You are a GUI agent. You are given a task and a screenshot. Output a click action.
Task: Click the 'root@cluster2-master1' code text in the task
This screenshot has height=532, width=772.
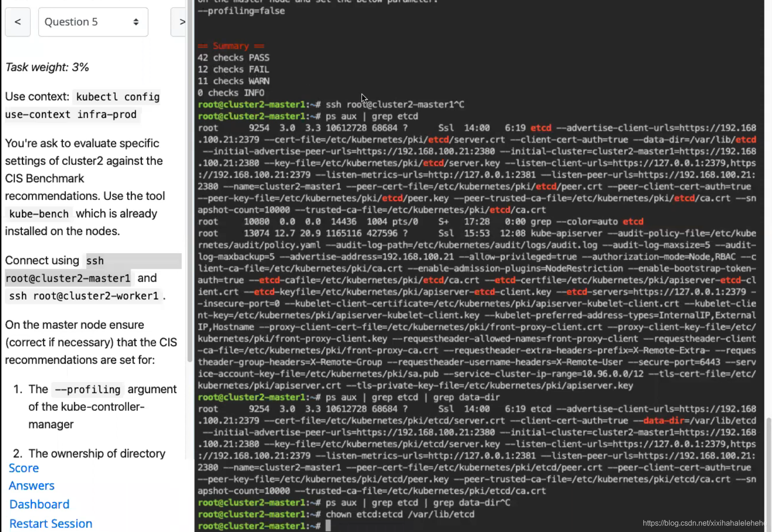(x=68, y=278)
